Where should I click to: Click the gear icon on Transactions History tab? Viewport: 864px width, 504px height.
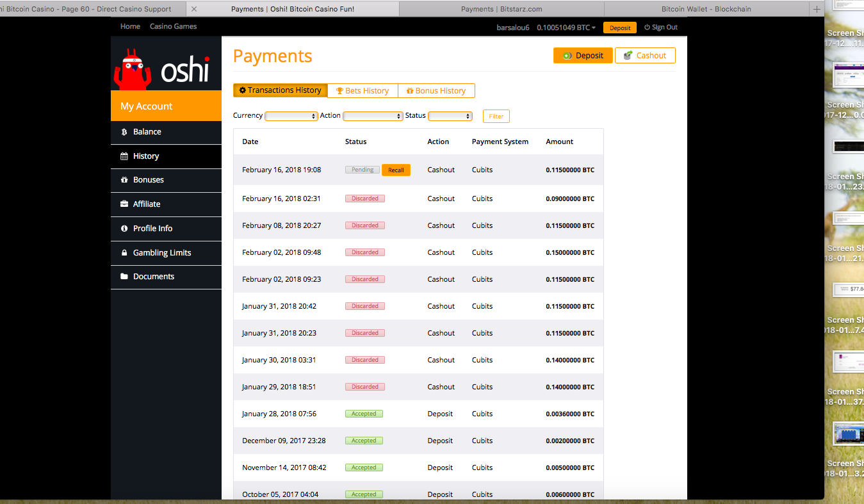pyautogui.click(x=243, y=90)
